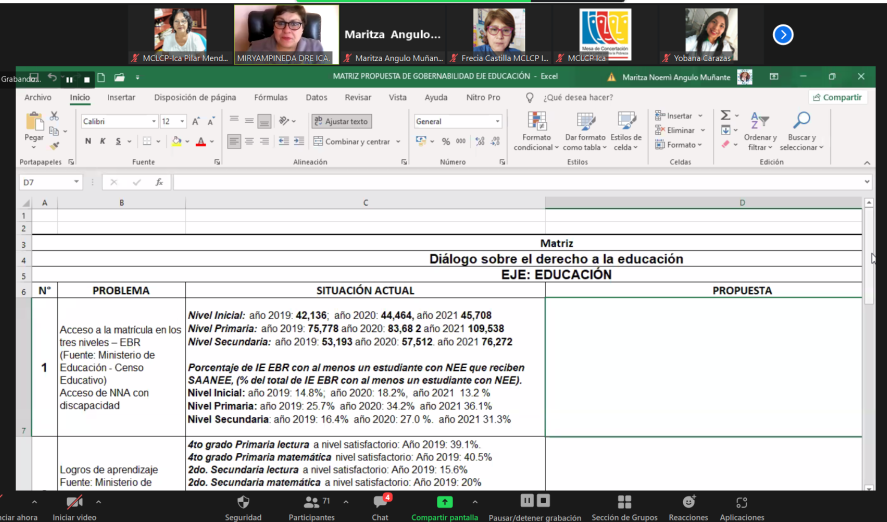This screenshot has width=887, height=522.
Task: Open the Zoom Chat icon
Action: pos(380,502)
